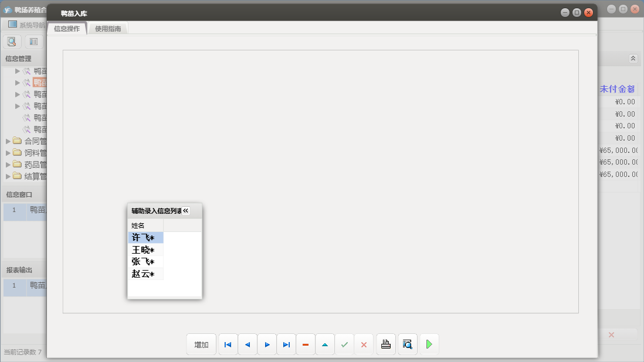Jump to last record in toolbar
This screenshot has width=644, height=362.
tap(286, 344)
